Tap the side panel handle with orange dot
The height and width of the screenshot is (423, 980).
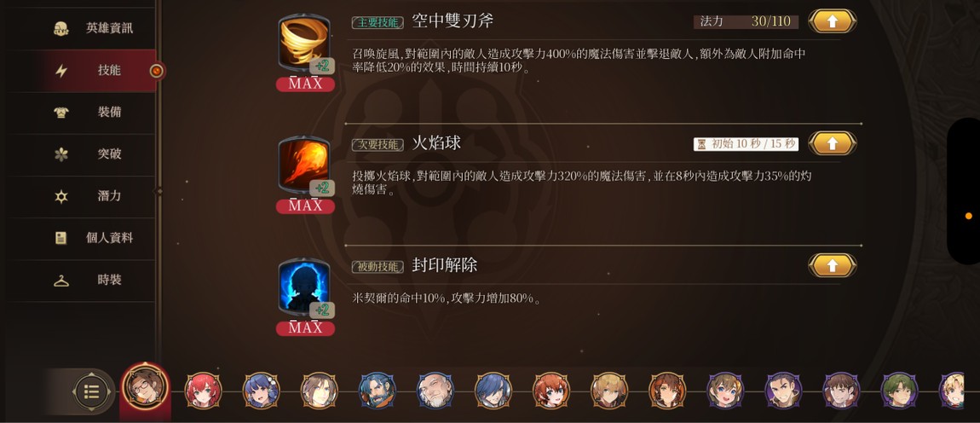tap(965, 192)
